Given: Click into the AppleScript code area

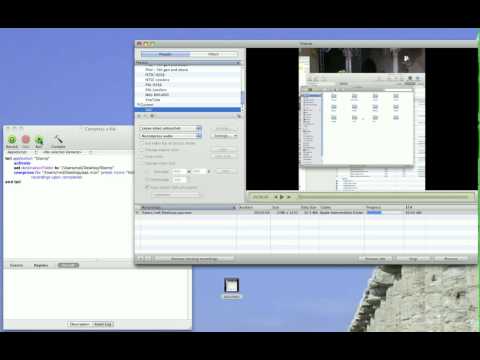Looking at the screenshot, I should click(x=68, y=207).
